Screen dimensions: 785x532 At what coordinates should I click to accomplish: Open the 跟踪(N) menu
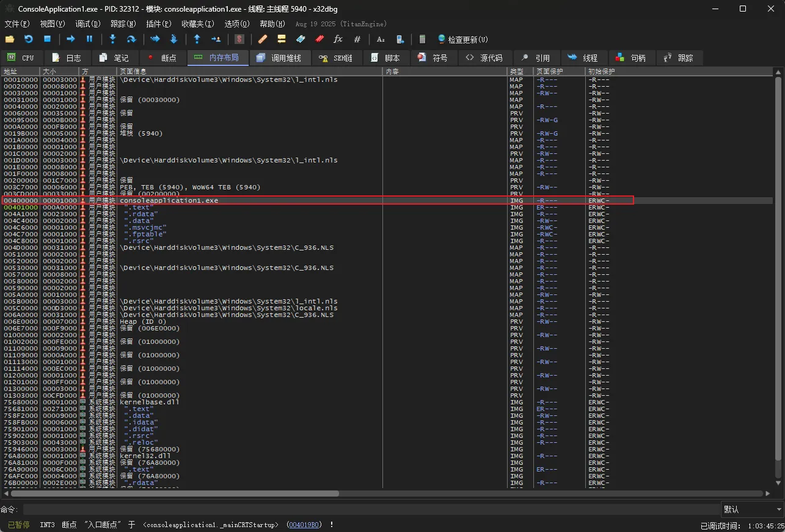(123, 24)
